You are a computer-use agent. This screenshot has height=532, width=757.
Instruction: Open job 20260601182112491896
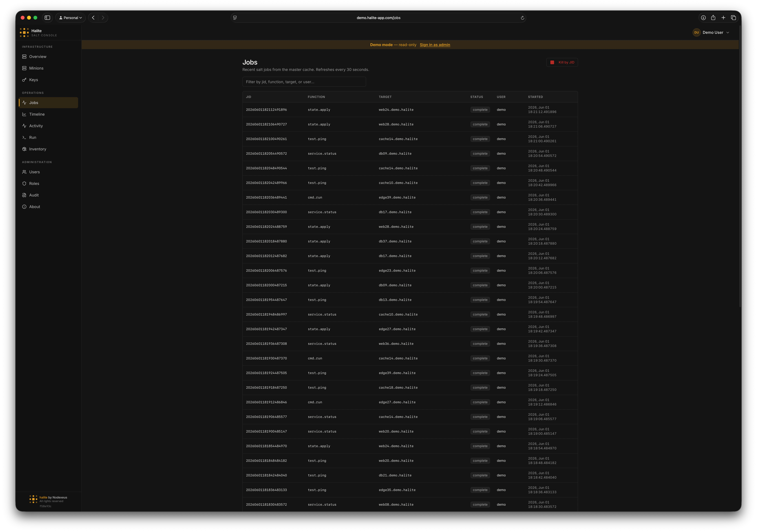[x=266, y=110]
